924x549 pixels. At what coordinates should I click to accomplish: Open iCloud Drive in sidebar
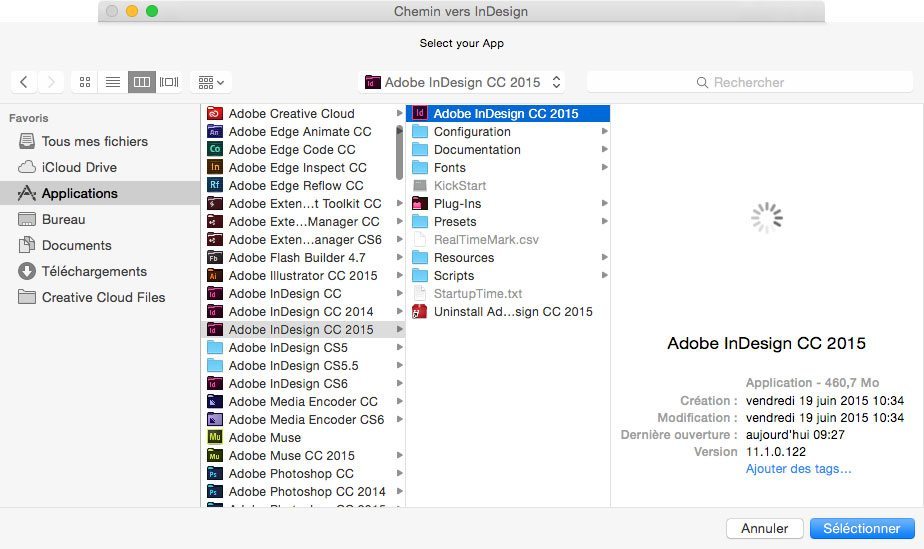79,167
